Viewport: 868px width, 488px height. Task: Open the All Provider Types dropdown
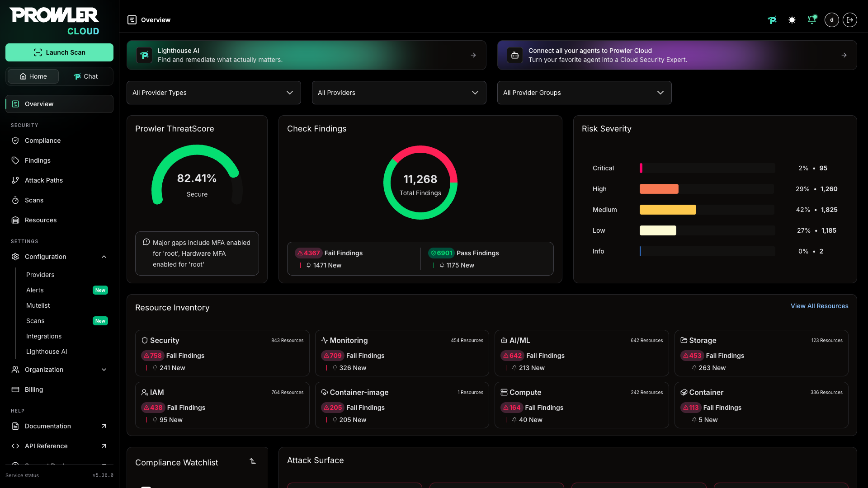pyautogui.click(x=214, y=93)
